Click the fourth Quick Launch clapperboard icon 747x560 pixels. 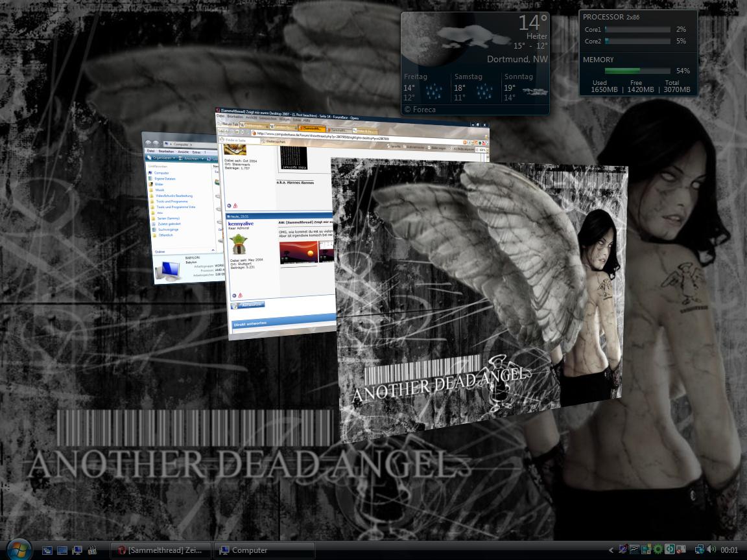point(93,550)
